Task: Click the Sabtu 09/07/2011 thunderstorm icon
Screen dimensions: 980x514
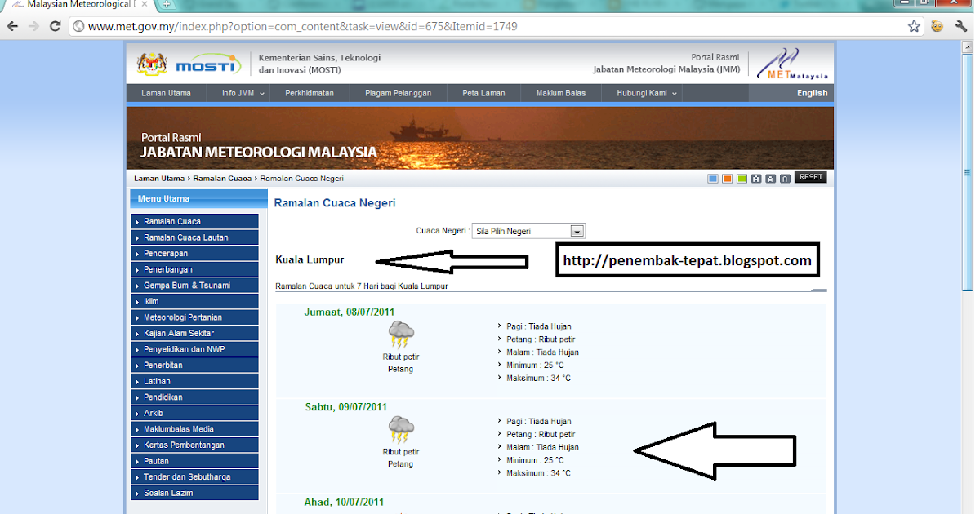Action: click(401, 430)
